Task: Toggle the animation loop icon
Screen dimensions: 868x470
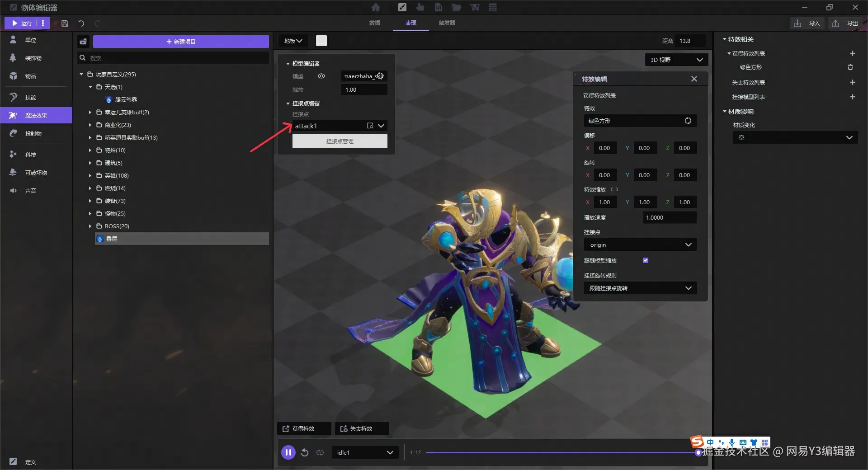Action: tap(320, 452)
